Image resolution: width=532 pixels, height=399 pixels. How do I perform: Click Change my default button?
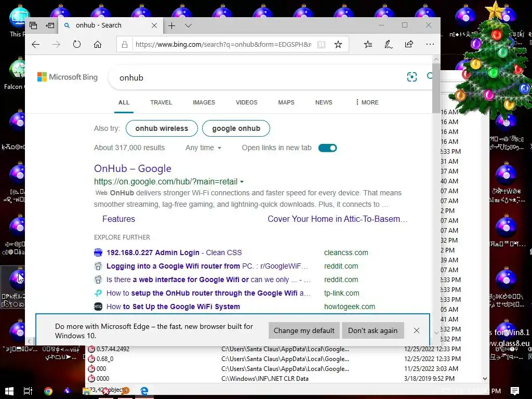click(x=304, y=330)
